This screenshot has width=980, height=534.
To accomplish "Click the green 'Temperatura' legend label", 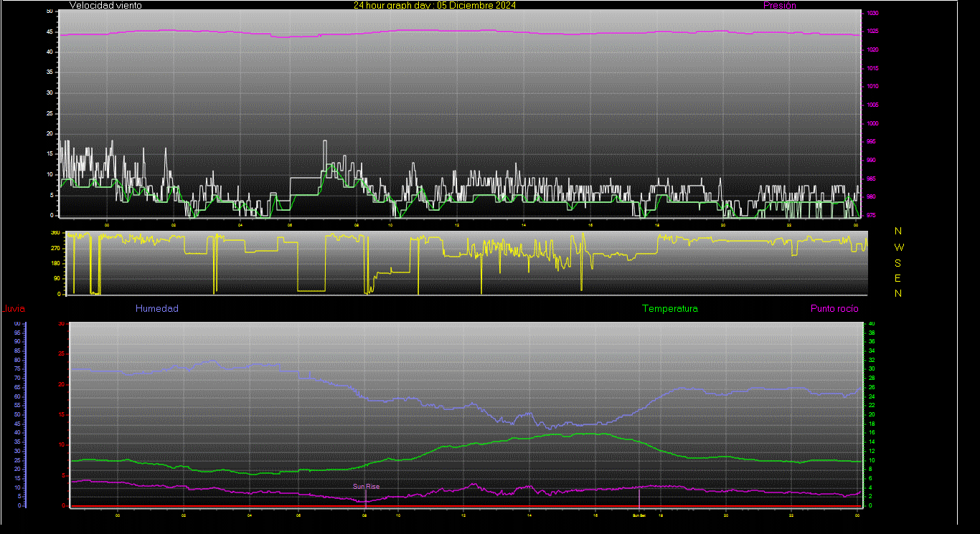I will point(670,309).
